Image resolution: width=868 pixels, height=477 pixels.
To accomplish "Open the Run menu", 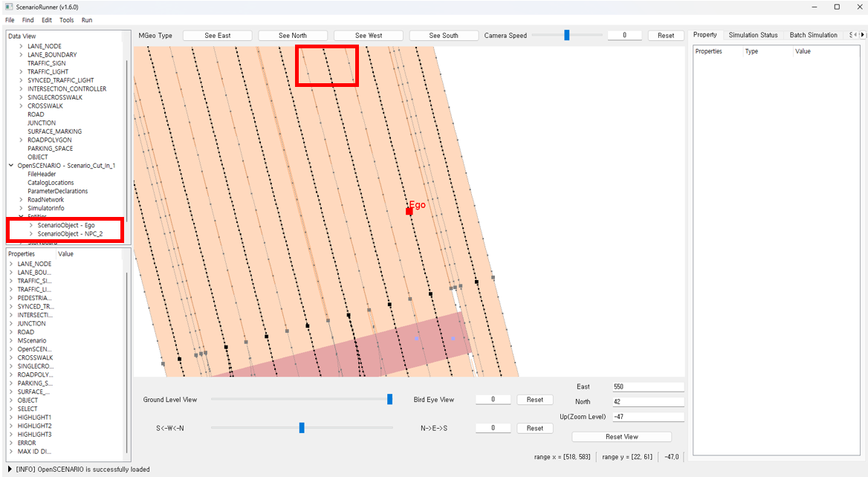I will tap(87, 20).
